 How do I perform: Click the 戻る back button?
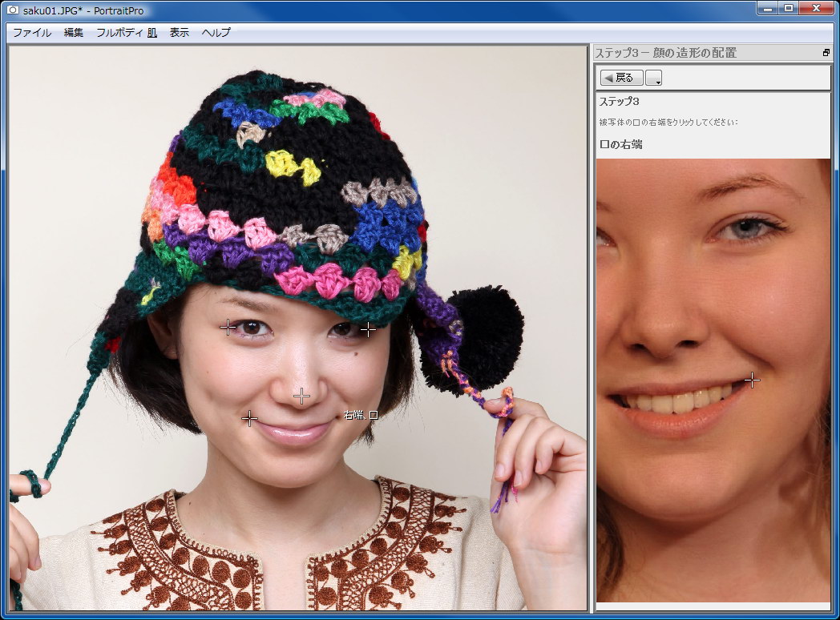pyautogui.click(x=621, y=78)
